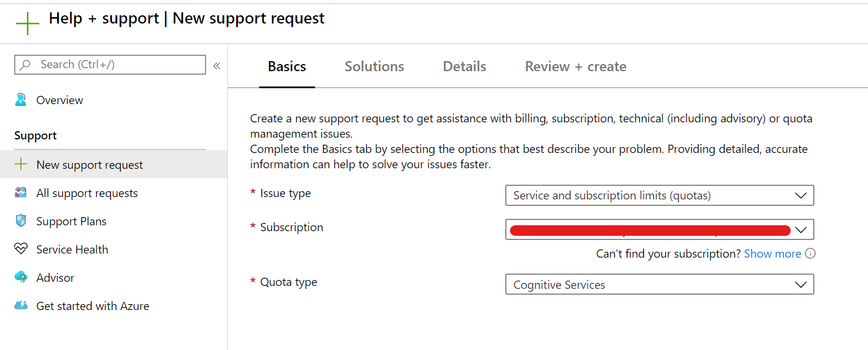Click the info icon beside Show more

[x=810, y=254]
